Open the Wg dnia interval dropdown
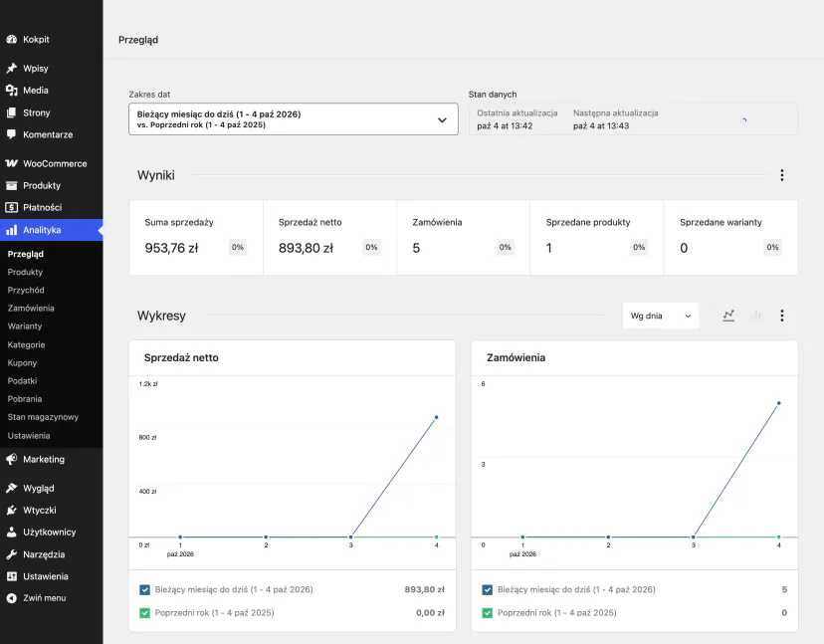824x644 pixels. pos(661,316)
